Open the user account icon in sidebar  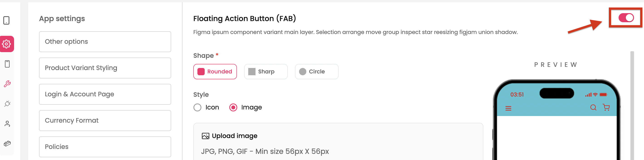click(x=7, y=124)
